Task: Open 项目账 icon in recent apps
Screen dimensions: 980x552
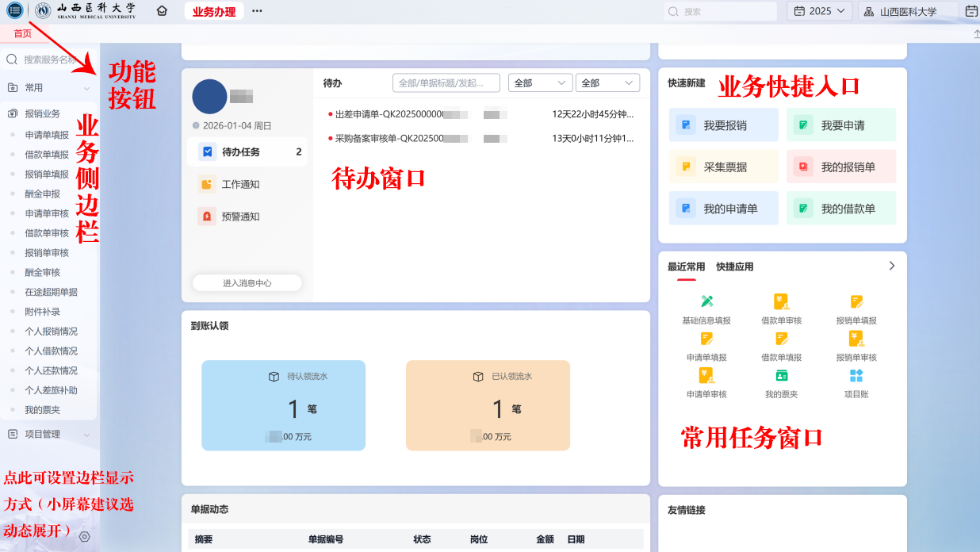Action: pyautogui.click(x=856, y=376)
